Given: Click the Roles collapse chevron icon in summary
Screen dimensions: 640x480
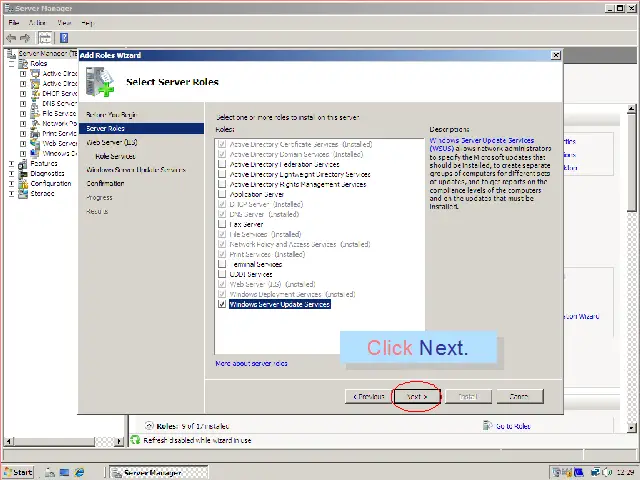Looking at the screenshot, I should pos(149,426).
